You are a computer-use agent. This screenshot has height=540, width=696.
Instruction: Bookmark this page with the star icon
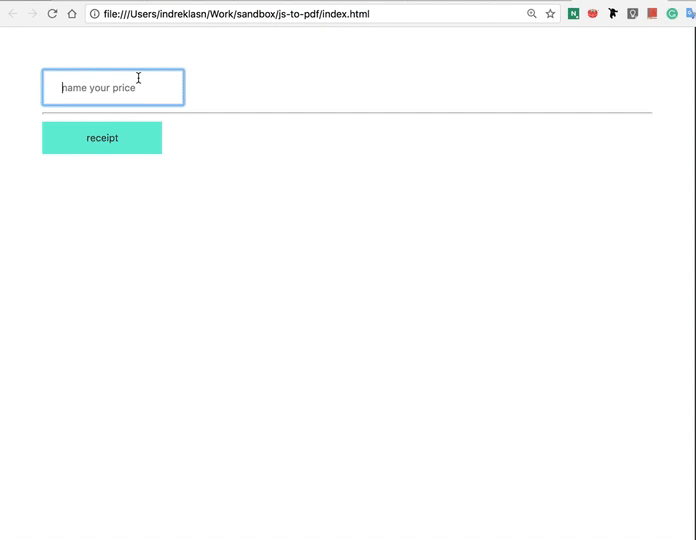[550, 14]
